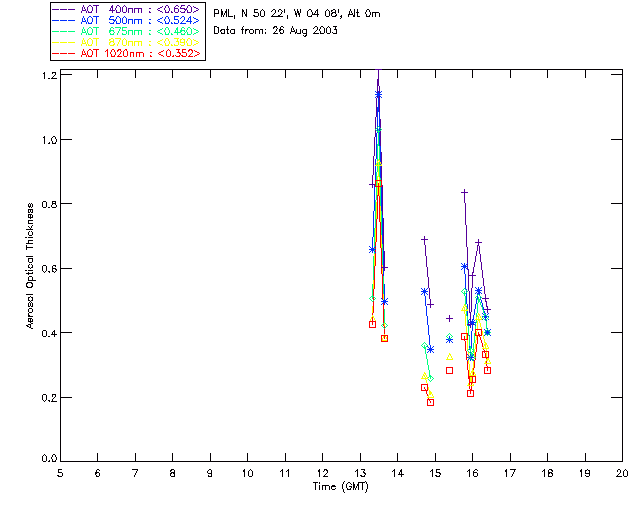Select the red dashed line sample in legend
This screenshot has height=512, width=640.
click(64, 53)
